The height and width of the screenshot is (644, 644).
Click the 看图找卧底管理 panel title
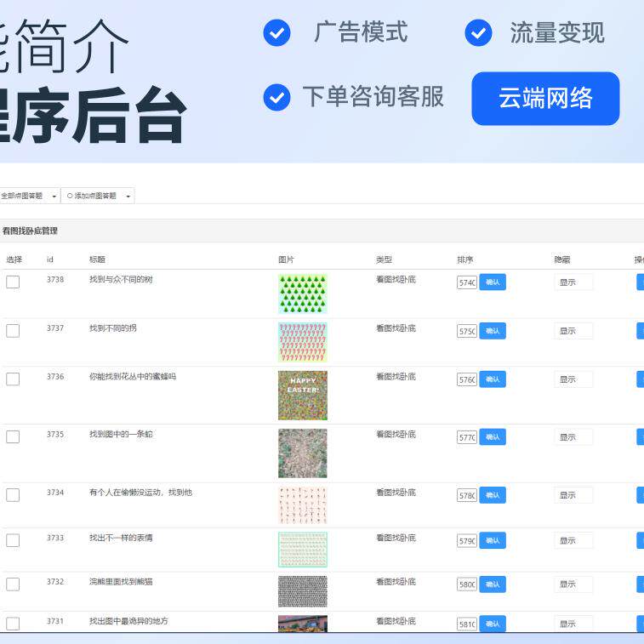tap(30, 231)
